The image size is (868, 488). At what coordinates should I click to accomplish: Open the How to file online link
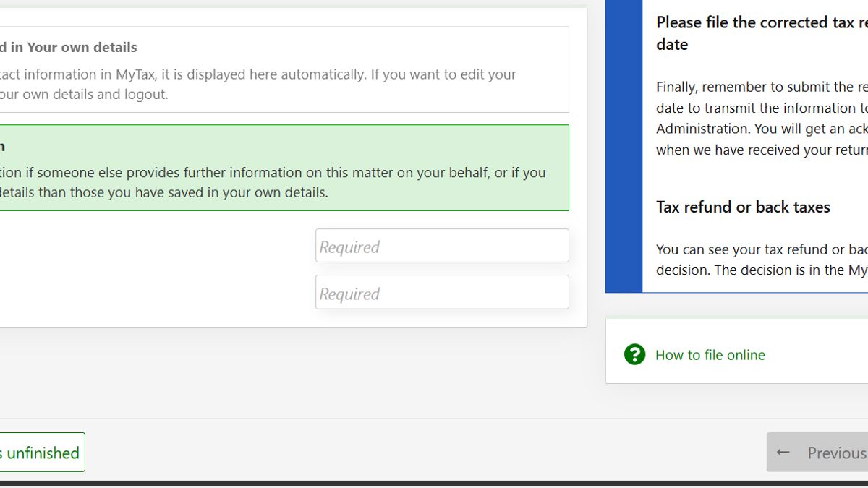pyautogui.click(x=710, y=355)
